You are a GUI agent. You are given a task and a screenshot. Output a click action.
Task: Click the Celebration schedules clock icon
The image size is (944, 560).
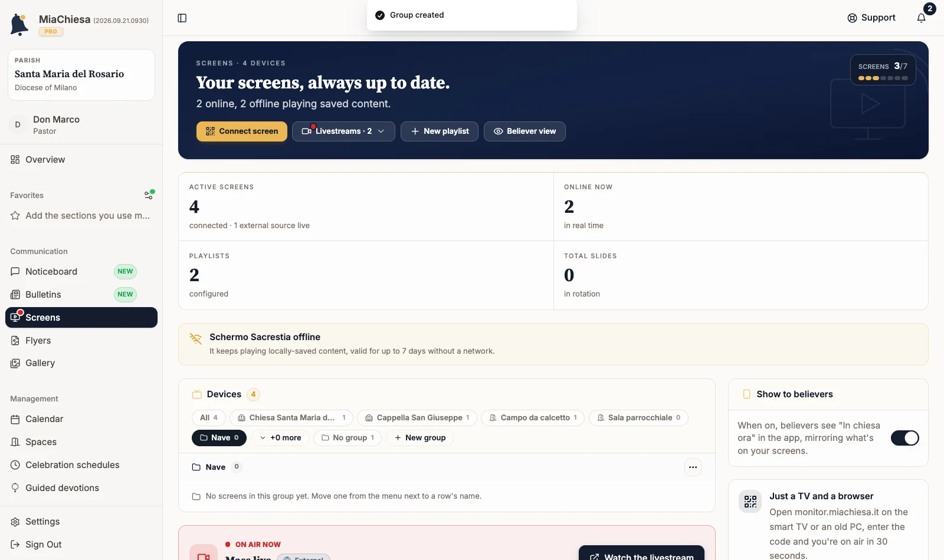(15, 465)
